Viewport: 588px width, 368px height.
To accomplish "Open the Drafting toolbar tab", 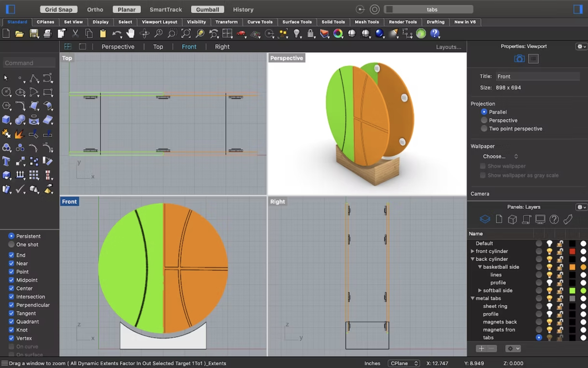I will (435, 22).
